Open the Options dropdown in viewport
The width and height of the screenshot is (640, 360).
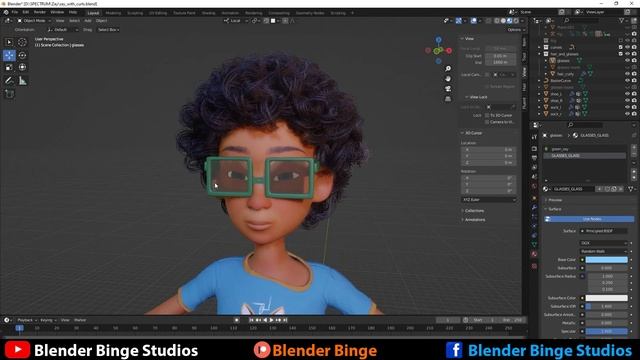click(x=516, y=30)
